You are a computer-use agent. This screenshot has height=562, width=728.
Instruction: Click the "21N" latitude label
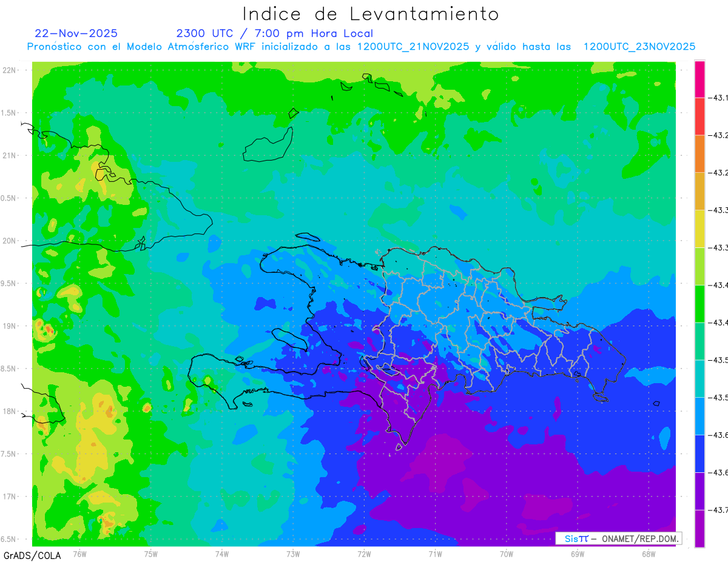pos(9,156)
